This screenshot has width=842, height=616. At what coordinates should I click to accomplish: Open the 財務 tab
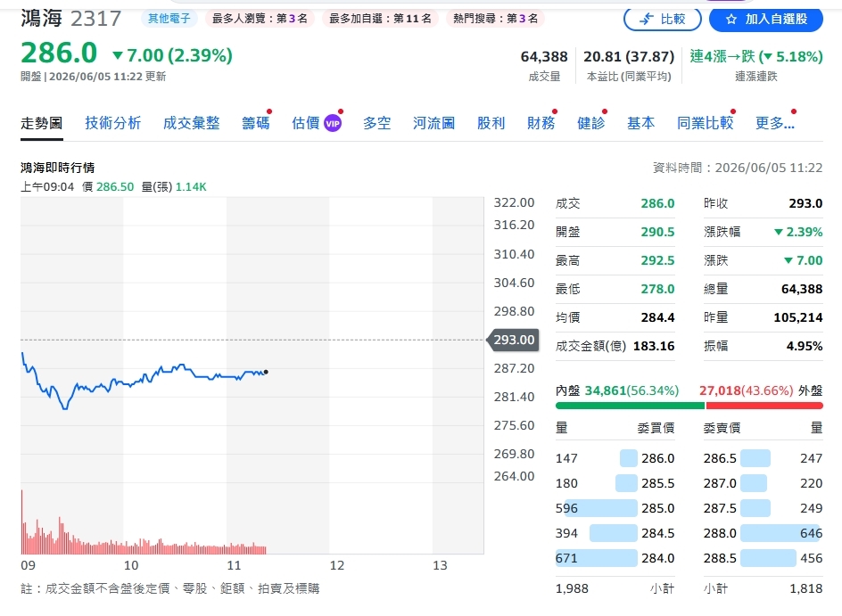(541, 123)
